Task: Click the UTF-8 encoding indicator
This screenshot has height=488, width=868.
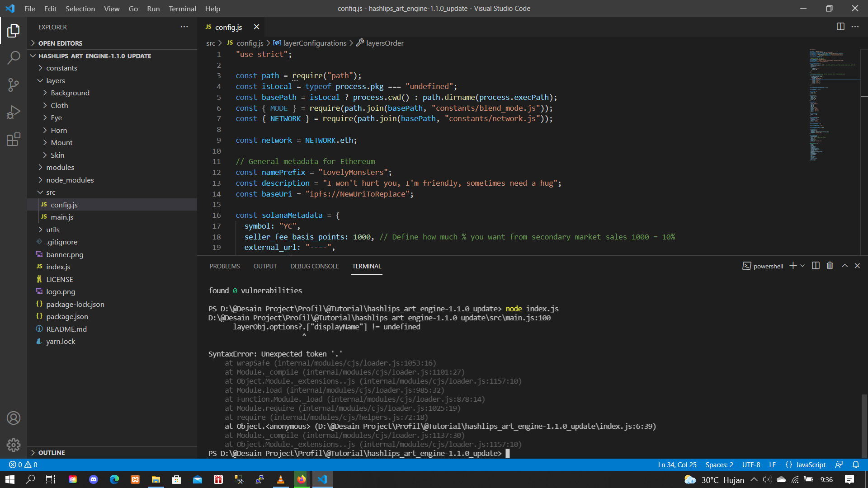Action: click(x=751, y=465)
